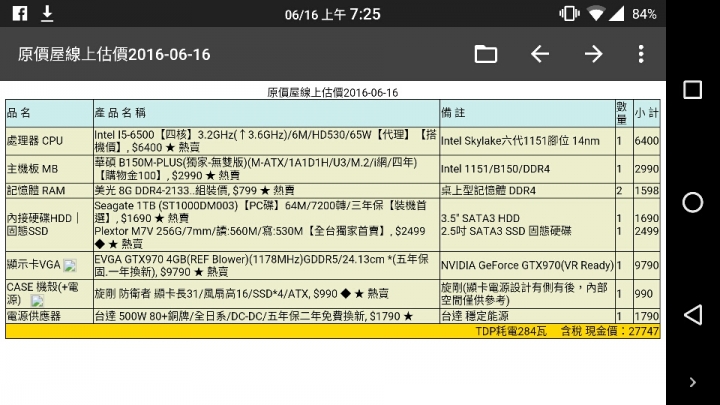
Task: Tap the 小計 column header
Action: point(647,113)
